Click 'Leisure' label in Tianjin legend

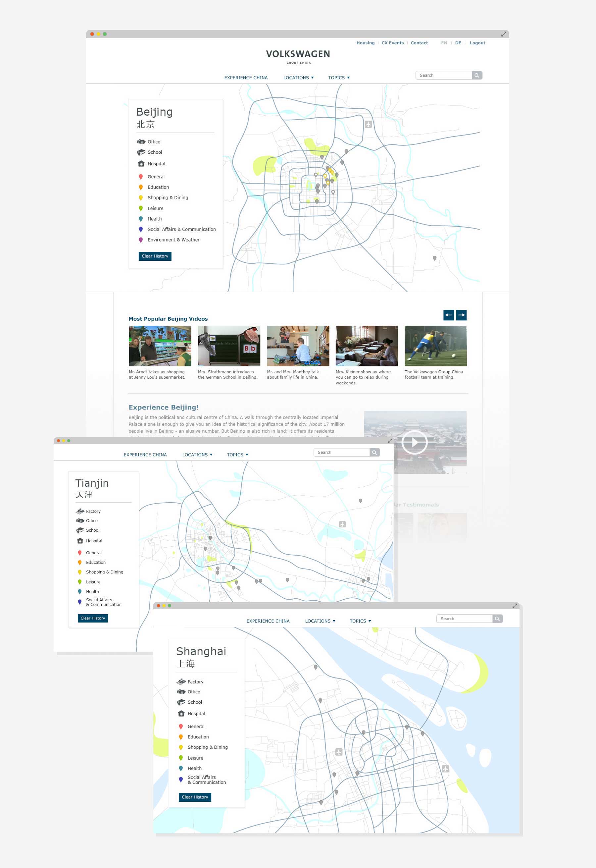[93, 582]
